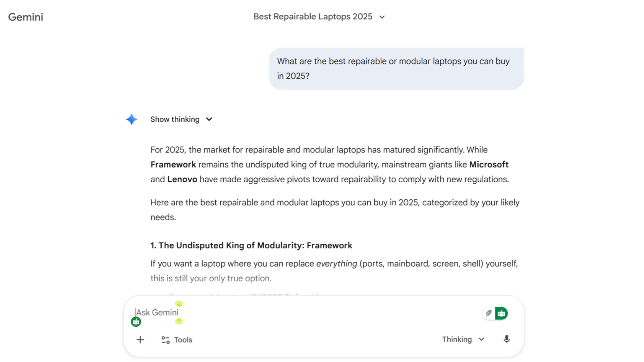This screenshot has height=362, width=644.
Task: Click the lower yellow marker below Ask Gemini
Action: tap(179, 321)
